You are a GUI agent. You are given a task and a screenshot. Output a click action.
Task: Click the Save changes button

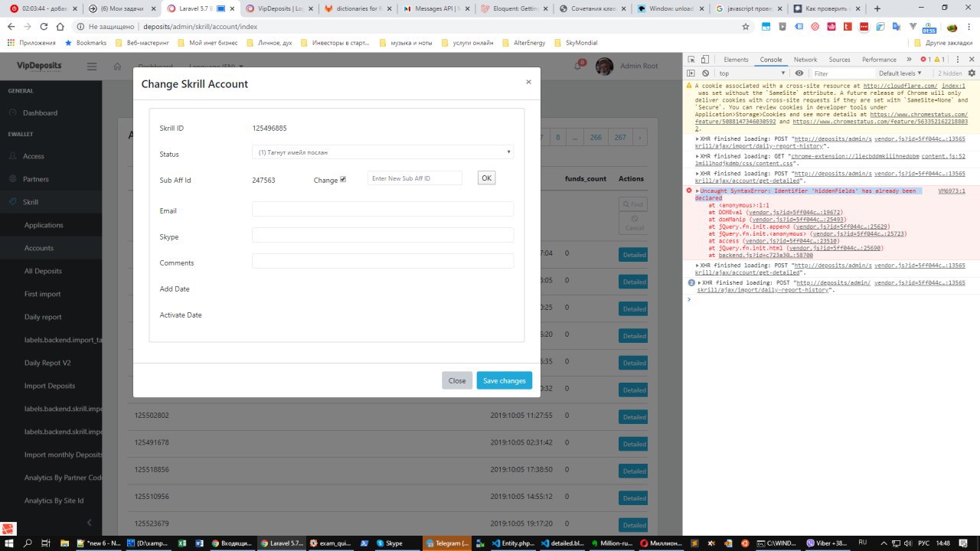[505, 380]
